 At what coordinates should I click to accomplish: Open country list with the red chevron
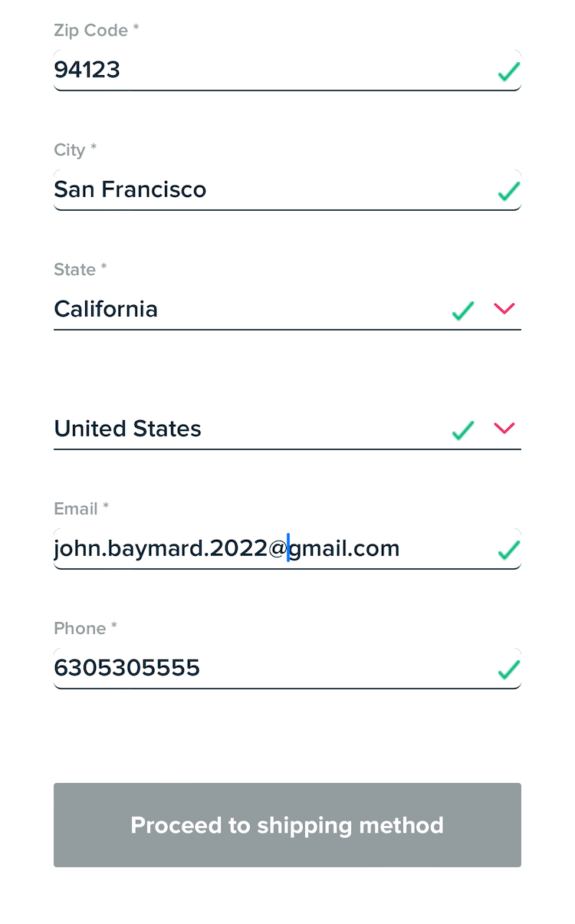(504, 428)
